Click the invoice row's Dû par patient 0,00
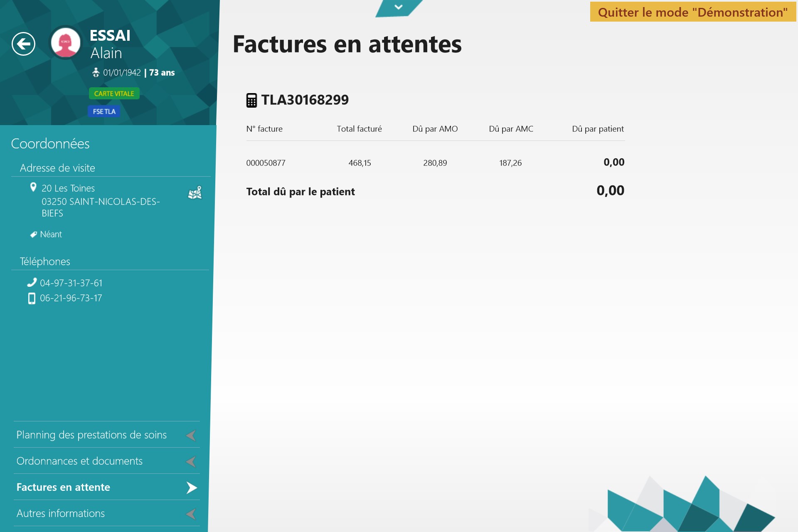The height and width of the screenshot is (532, 798). pyautogui.click(x=614, y=162)
